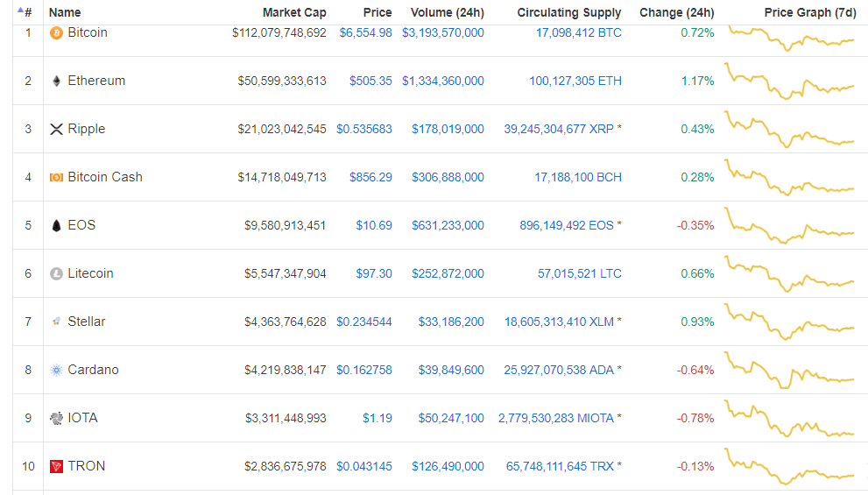Open the Litecoin name link
The width and height of the screenshot is (868, 495).
coord(90,273)
